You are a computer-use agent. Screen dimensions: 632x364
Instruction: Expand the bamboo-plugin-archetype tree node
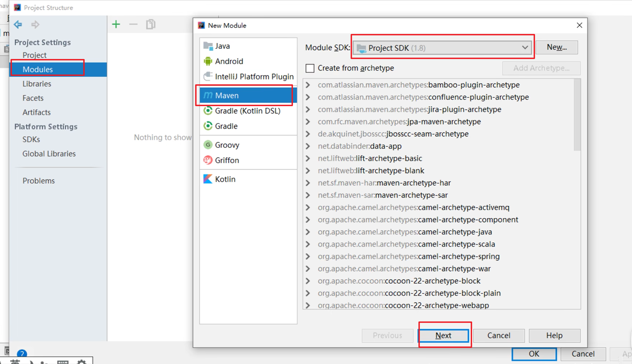point(308,85)
